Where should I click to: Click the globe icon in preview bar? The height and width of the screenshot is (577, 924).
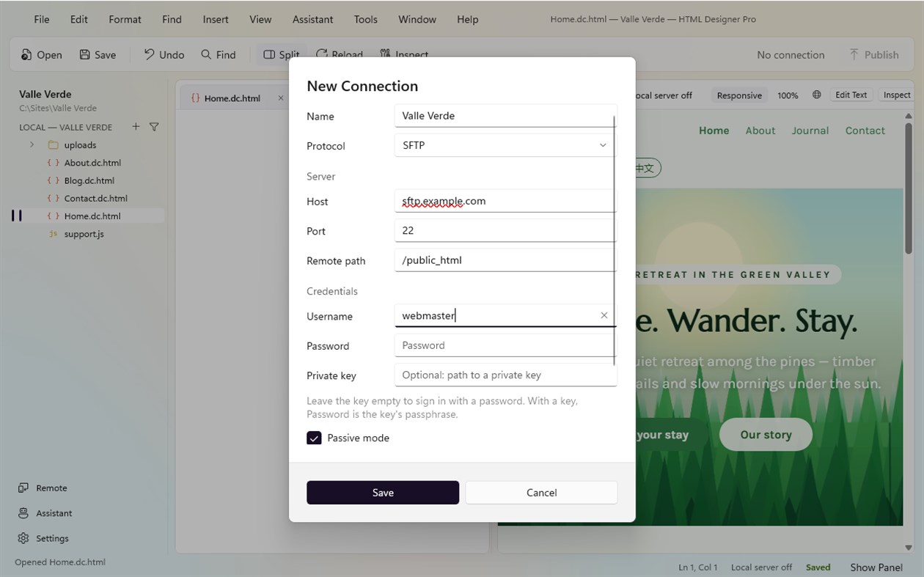[817, 95]
